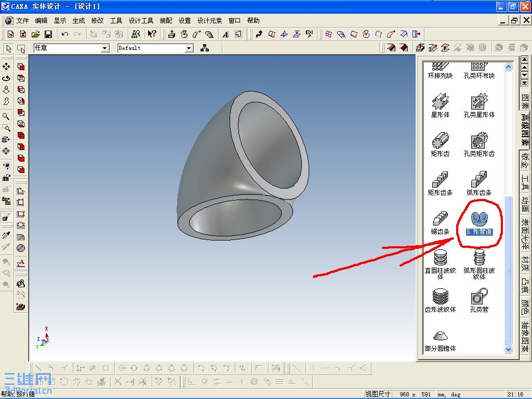Open the 帮助 menu
Viewport: 532px width, 399px height.
coord(253,21)
